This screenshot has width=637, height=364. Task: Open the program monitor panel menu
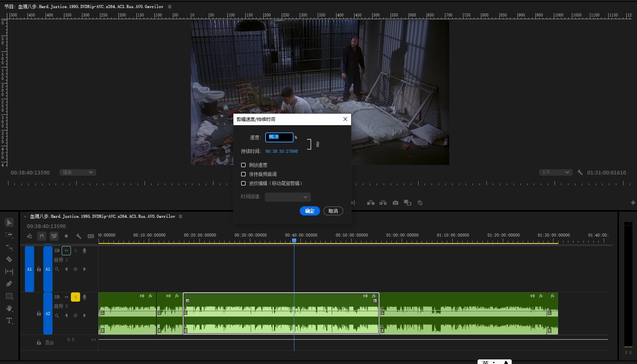click(170, 7)
